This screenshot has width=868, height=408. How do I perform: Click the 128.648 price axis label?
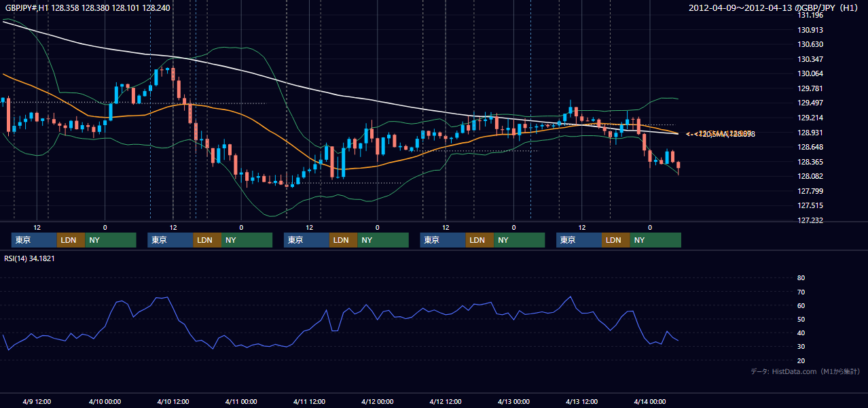coord(810,147)
